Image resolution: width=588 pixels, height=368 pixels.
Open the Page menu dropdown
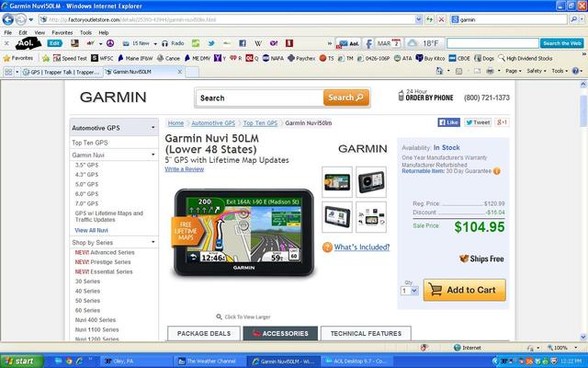(514, 71)
